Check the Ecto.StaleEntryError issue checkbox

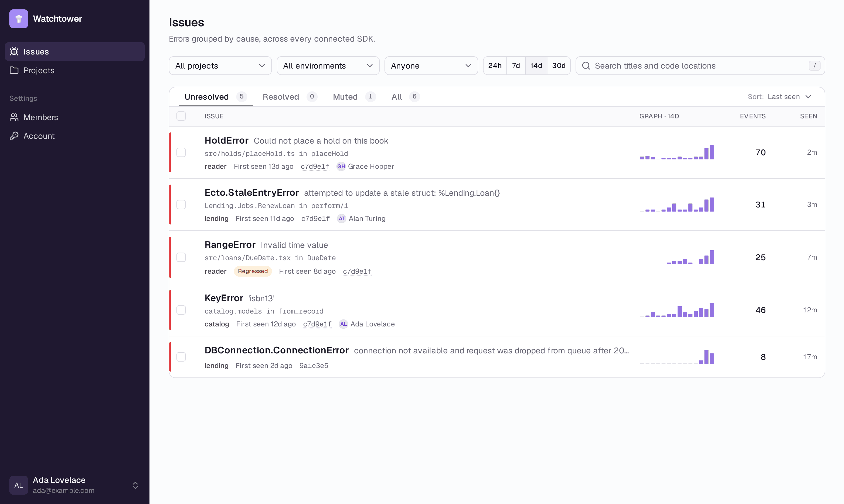click(181, 205)
